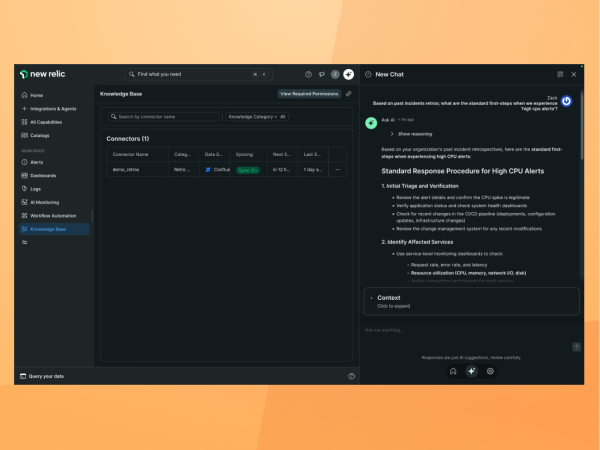Go to All Capabilities
The image size is (600, 450).
(x=42, y=122)
